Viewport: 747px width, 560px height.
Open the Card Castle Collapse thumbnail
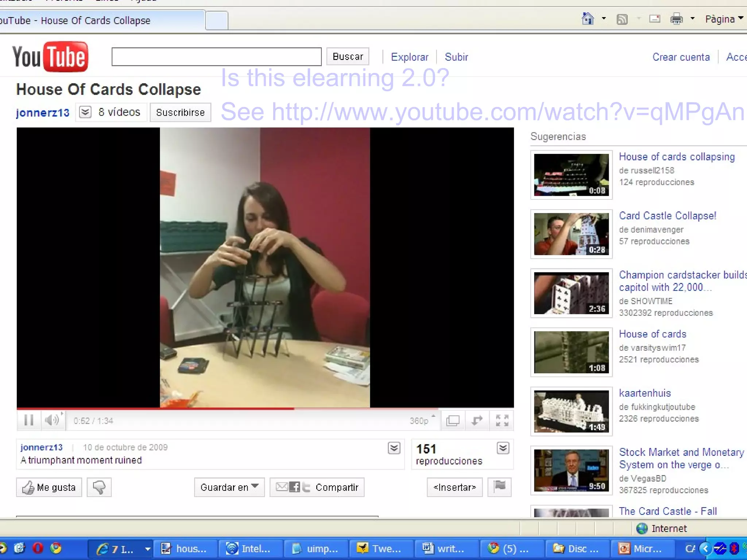tap(571, 234)
